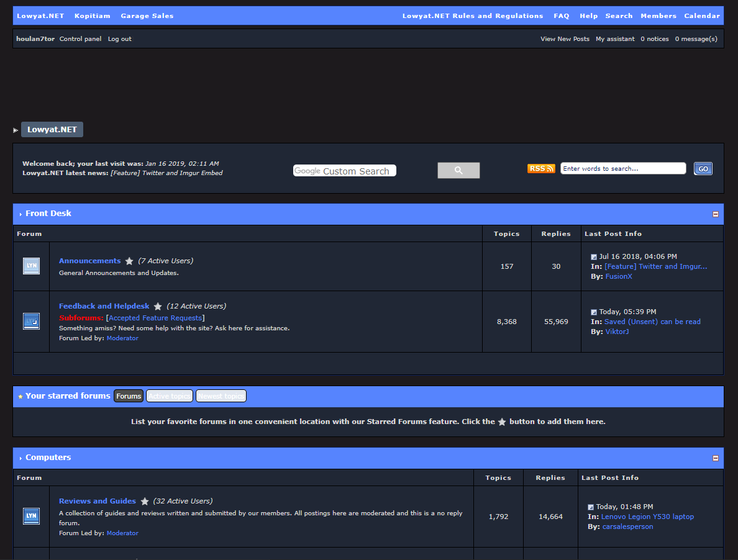Star the Announcements forum
The height and width of the screenshot is (560, 738).
click(x=129, y=261)
